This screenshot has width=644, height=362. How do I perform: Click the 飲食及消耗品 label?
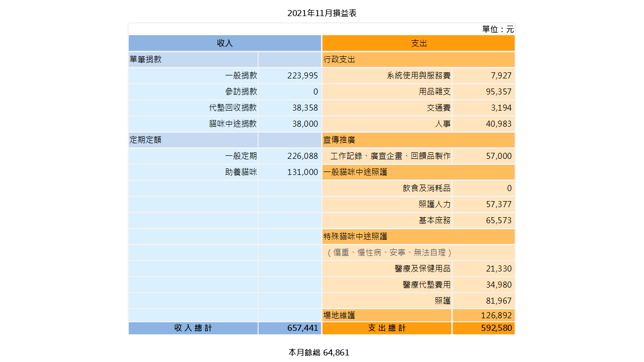coord(427,188)
